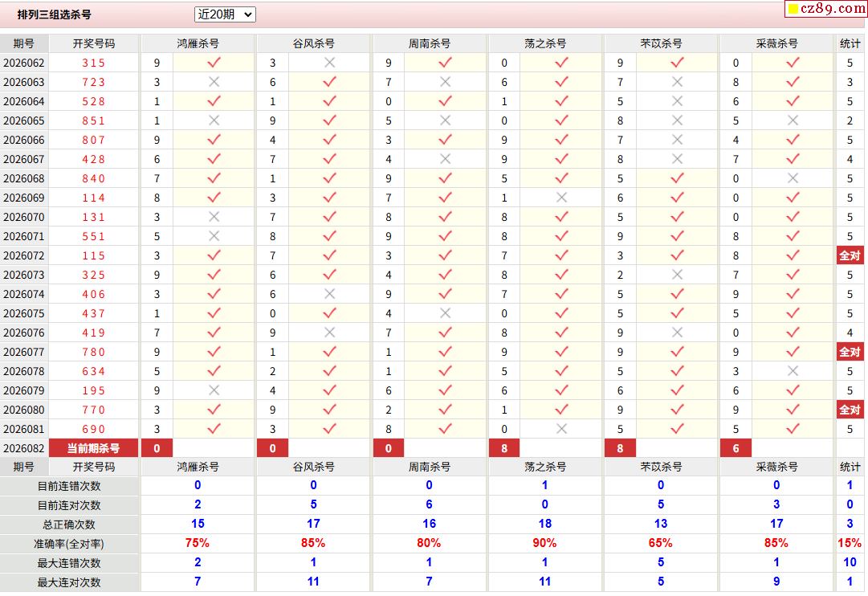Click the 荡之杀号 cross mark in row 2026081
868x596 pixels.
click(561, 429)
